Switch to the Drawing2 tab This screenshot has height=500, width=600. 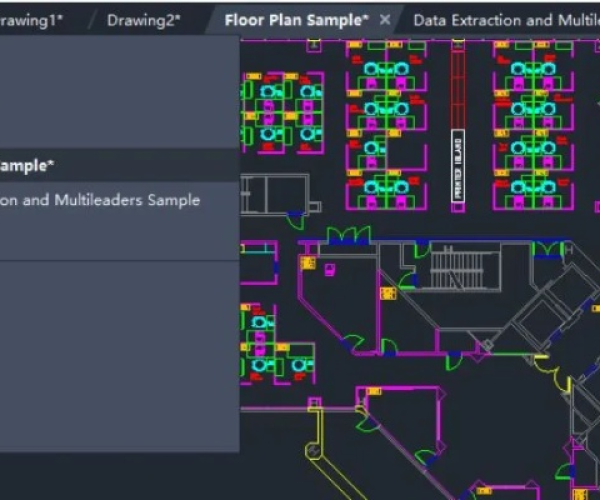143,20
